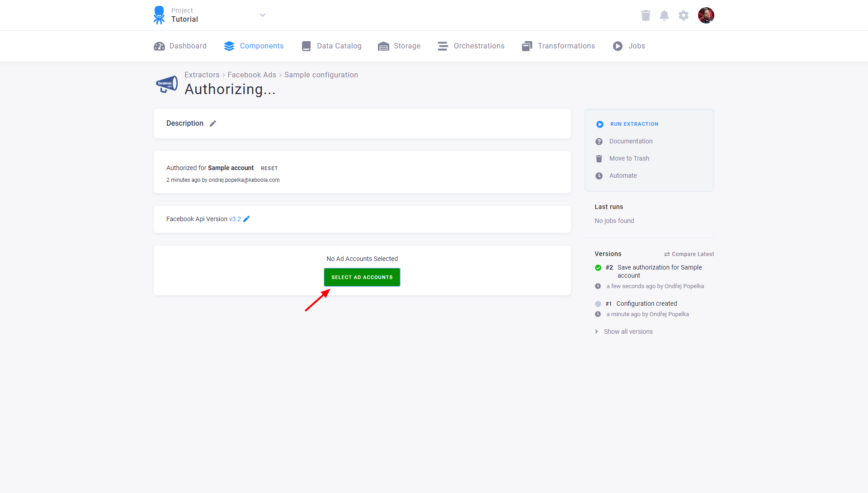Click the Automate clock icon
The image size is (868, 493).
point(599,176)
